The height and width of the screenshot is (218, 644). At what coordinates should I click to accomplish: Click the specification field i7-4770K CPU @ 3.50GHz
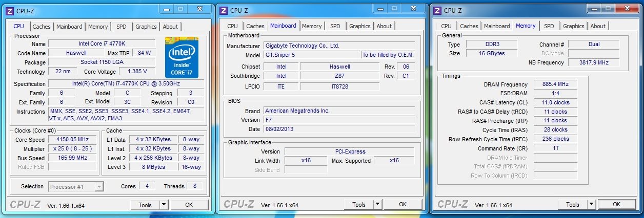[127, 84]
